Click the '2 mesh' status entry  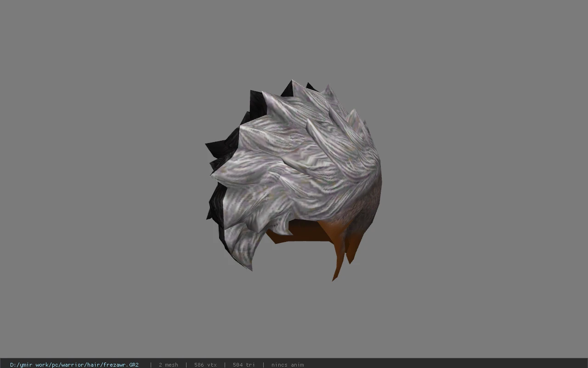point(169,365)
